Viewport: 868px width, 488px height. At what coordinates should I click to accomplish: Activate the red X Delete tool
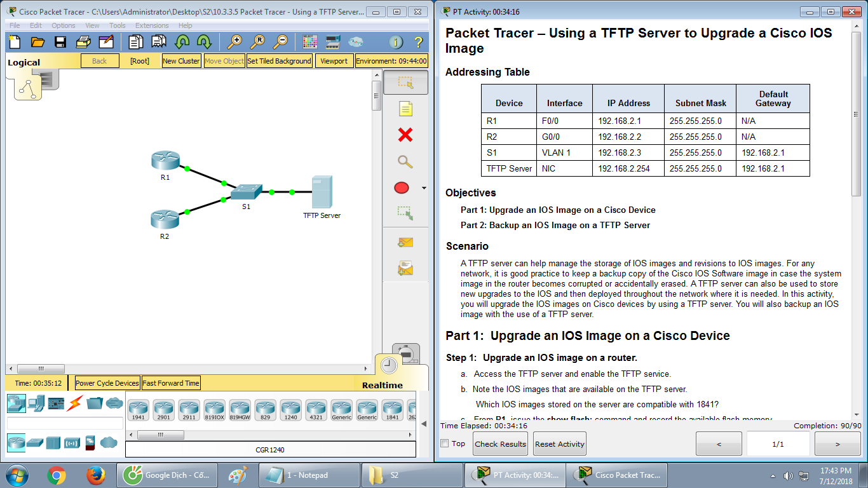point(405,135)
